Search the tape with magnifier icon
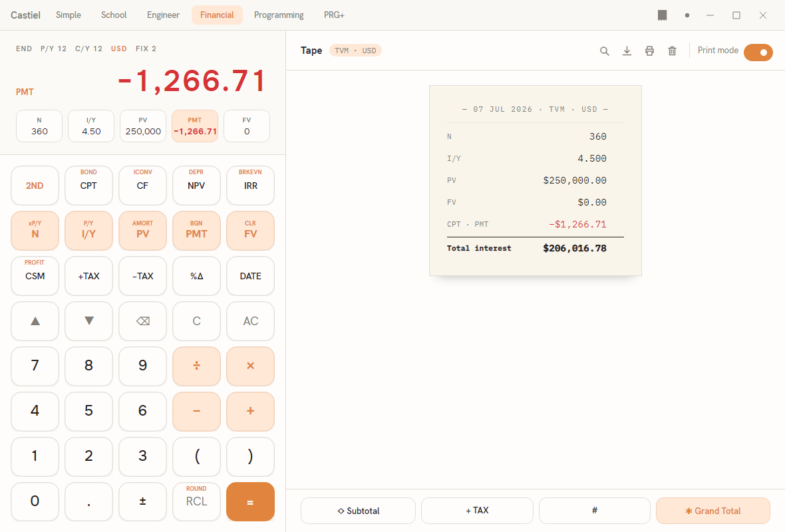 604,51
